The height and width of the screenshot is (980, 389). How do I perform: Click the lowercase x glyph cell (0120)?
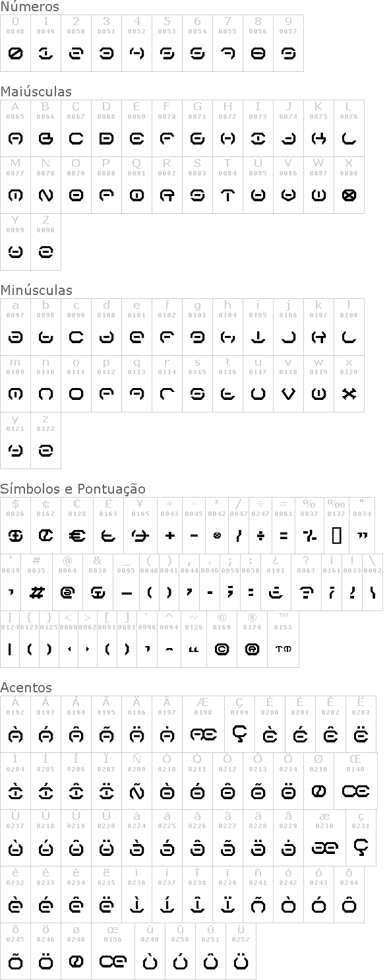[349, 384]
